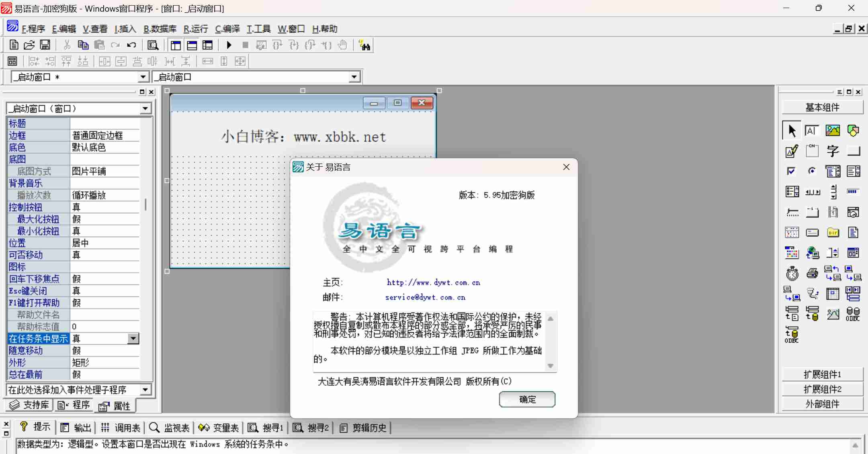Open the search magnifier toolbar icon
868x454 pixels.
coord(153,45)
